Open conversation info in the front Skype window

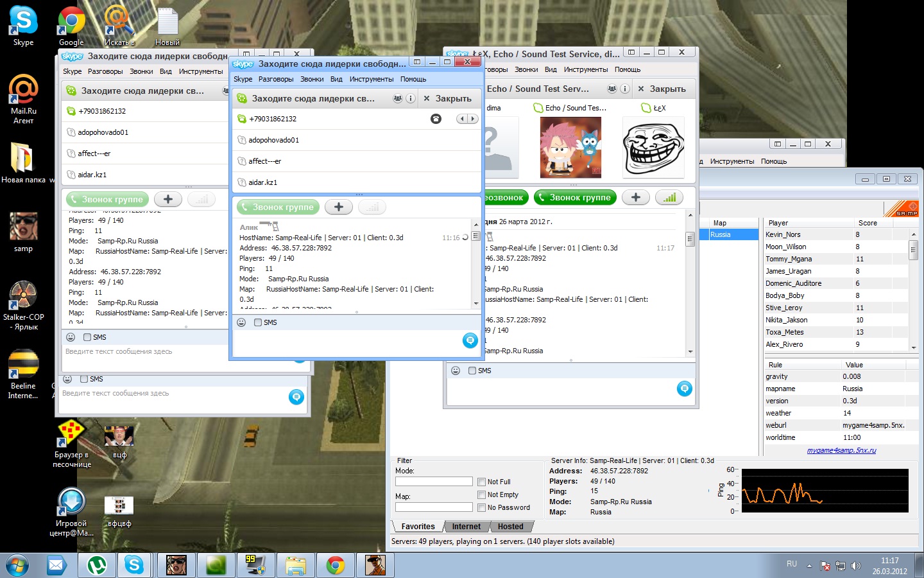[x=411, y=98]
